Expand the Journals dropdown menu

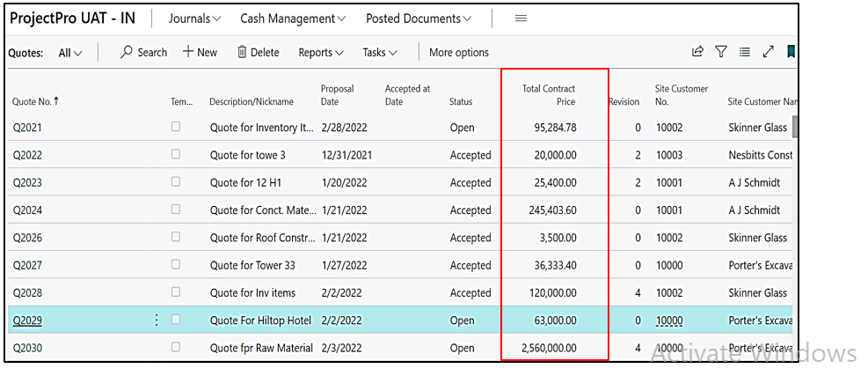click(x=194, y=18)
